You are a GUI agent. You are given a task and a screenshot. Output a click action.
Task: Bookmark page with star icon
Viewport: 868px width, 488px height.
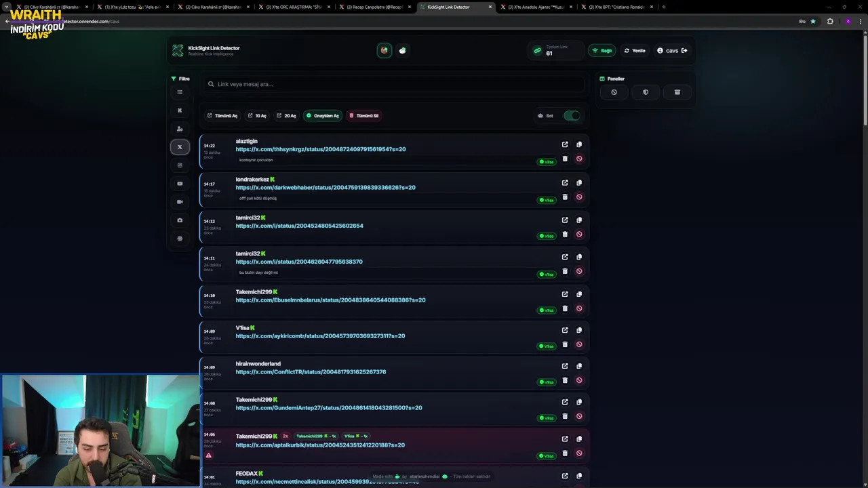click(813, 21)
